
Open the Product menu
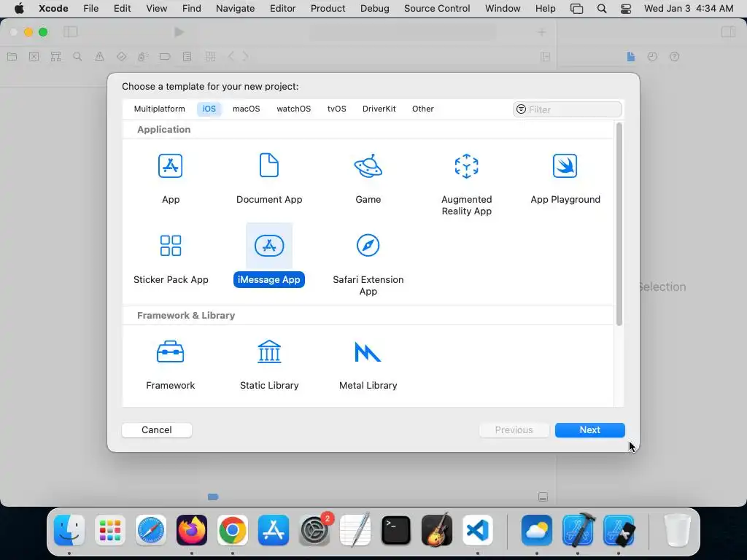coord(328,9)
